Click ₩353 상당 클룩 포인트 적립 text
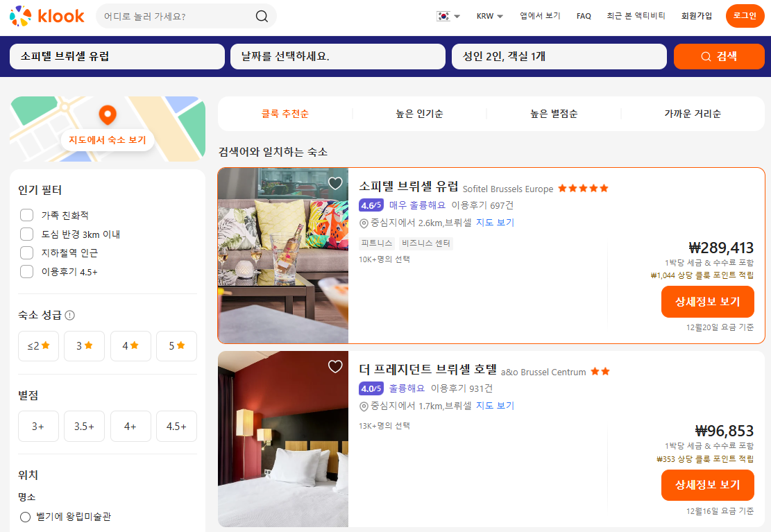771x532 pixels. click(x=705, y=458)
